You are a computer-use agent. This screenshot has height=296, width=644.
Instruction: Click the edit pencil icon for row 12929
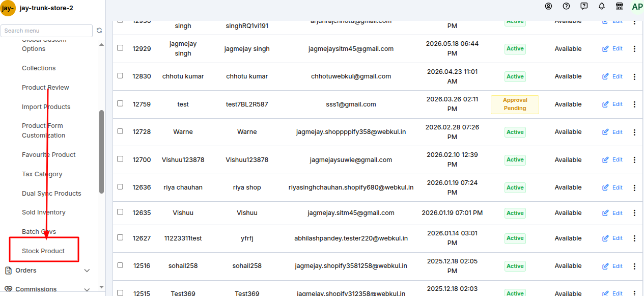click(605, 49)
